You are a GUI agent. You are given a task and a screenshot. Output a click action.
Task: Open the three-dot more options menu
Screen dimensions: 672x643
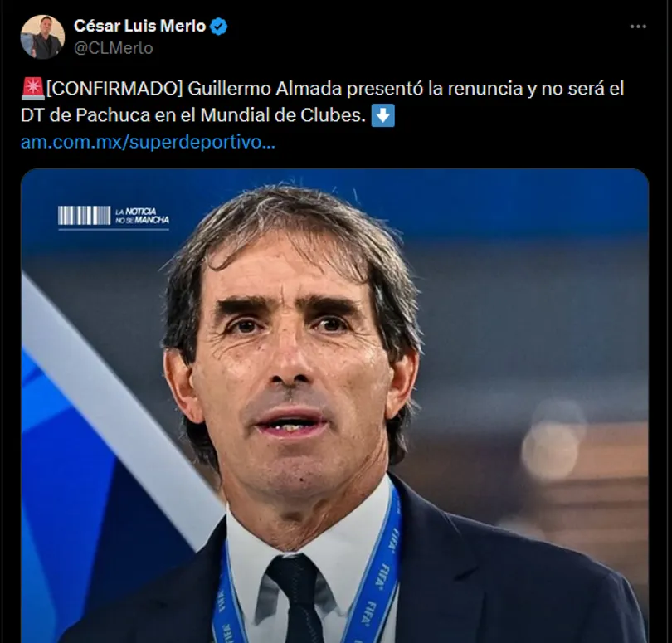pos(638,27)
